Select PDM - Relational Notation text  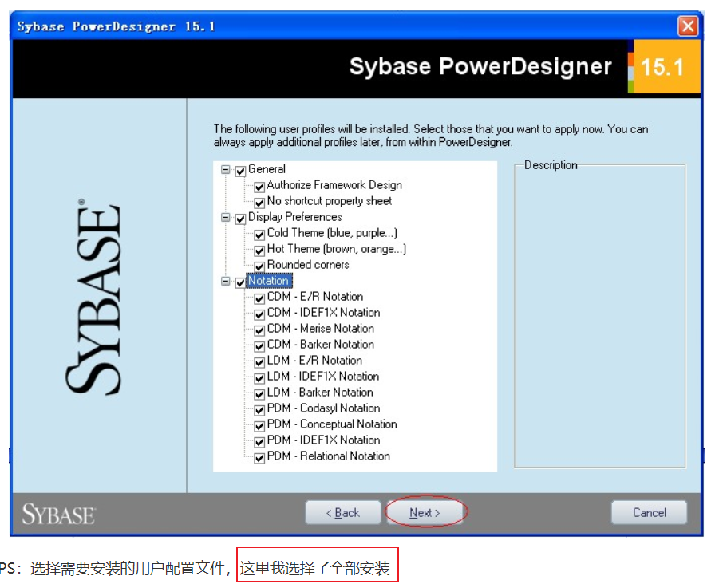pyautogui.click(x=328, y=456)
